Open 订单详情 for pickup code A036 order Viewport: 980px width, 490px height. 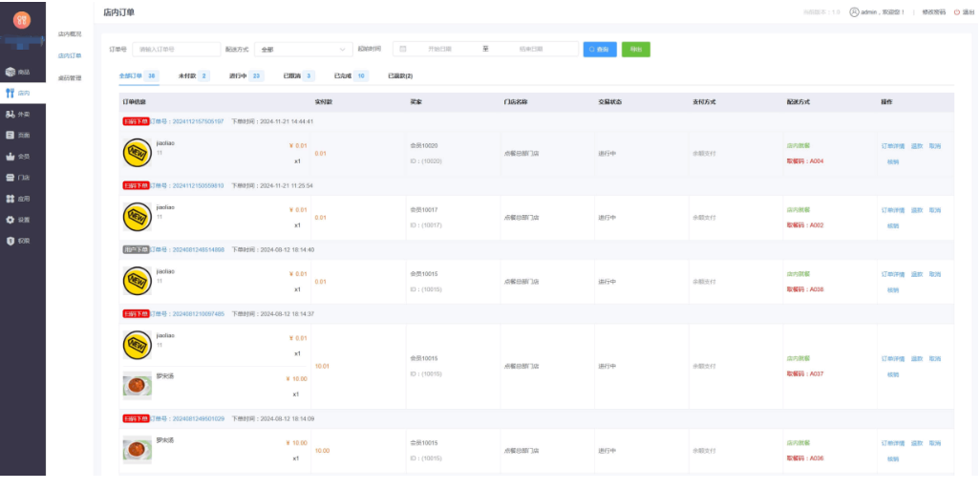(892, 444)
